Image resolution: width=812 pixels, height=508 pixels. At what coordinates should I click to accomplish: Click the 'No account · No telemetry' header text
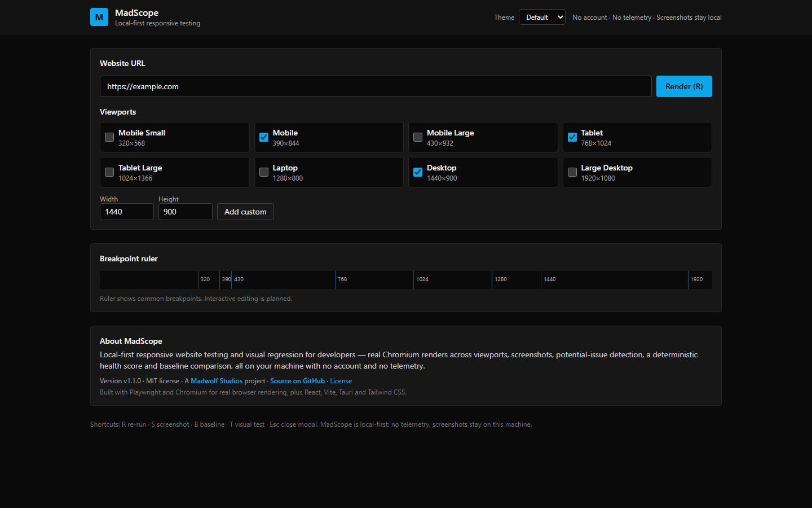pos(612,17)
